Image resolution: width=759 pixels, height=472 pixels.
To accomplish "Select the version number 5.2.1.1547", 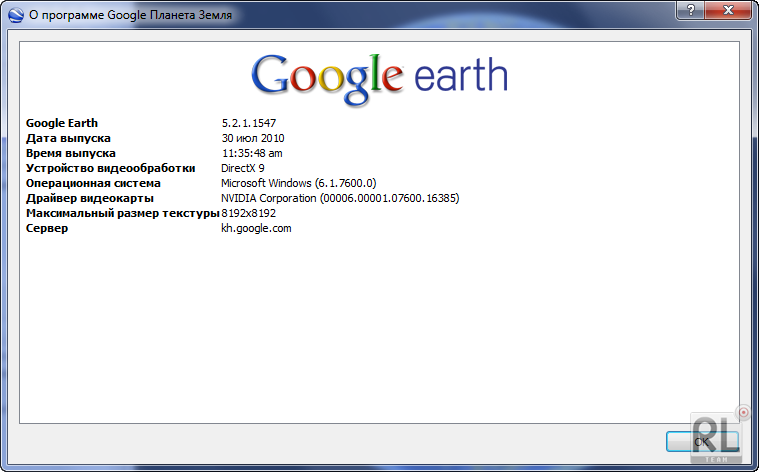I will click(x=249, y=123).
